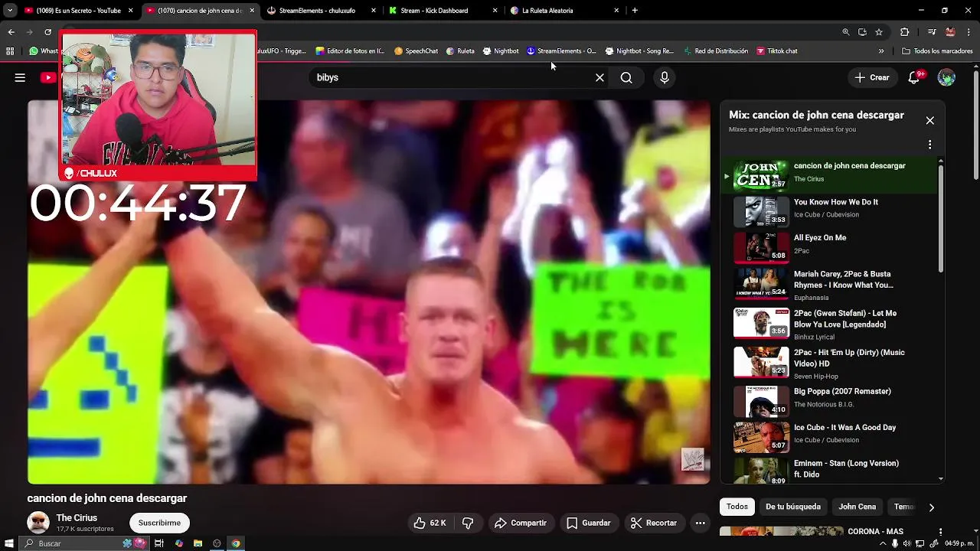Play 2Pac - Hit 'Em Up (Dirty)
Viewport: 980px width, 551px height.
831,364
